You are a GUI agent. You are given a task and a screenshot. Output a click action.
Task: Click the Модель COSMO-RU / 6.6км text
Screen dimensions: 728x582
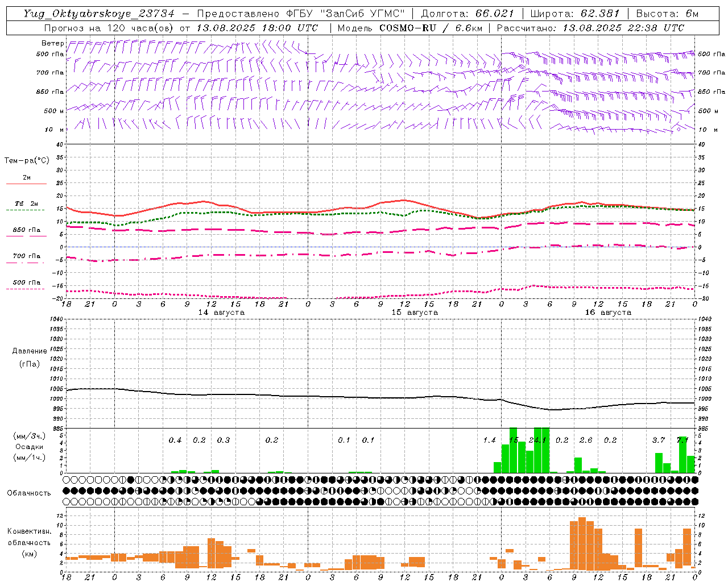[409, 28]
